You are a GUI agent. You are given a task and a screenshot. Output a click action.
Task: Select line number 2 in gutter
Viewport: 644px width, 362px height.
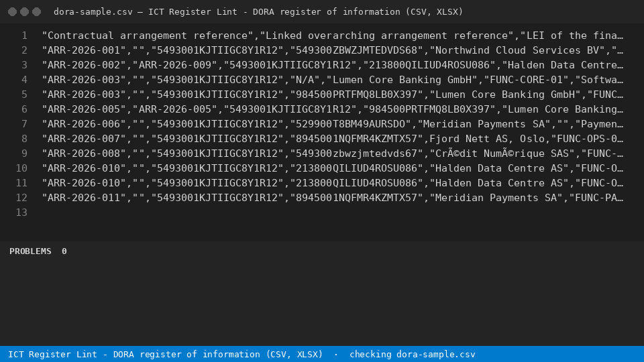click(25, 50)
